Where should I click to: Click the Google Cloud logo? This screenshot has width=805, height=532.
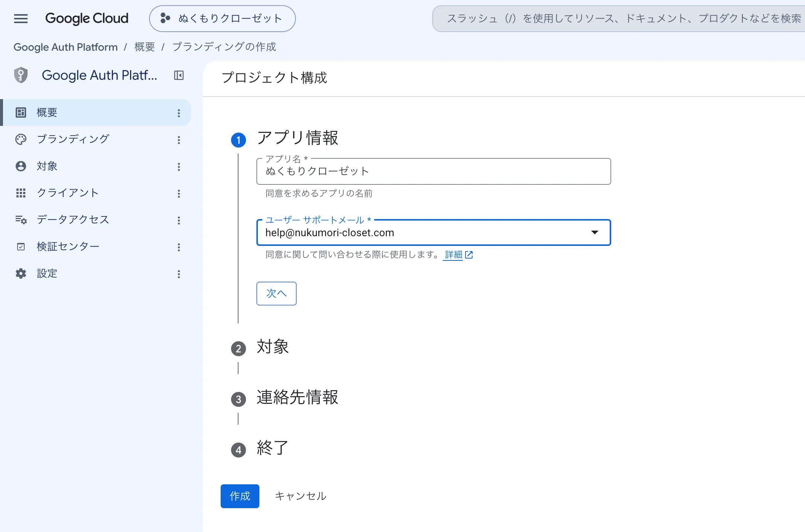(x=86, y=18)
